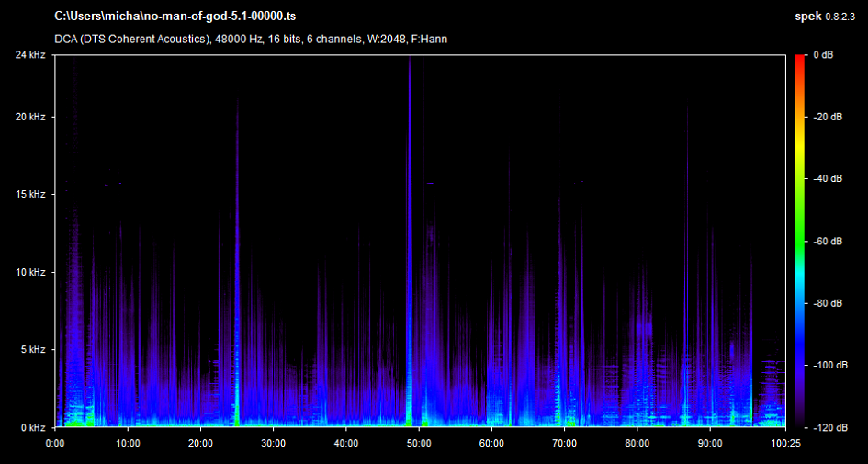Click the 10:00 time axis marker
This screenshot has width=868, height=464.
coord(128,443)
